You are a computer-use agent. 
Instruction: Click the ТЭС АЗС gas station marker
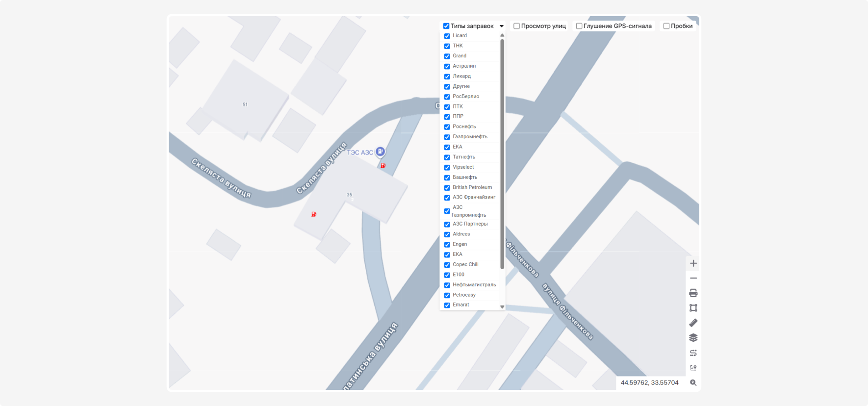pos(380,152)
